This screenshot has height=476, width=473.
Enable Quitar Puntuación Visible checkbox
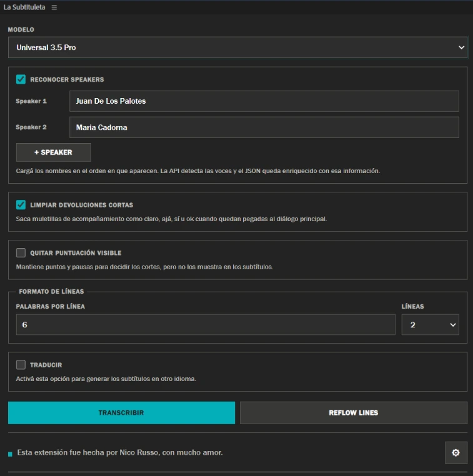click(21, 252)
